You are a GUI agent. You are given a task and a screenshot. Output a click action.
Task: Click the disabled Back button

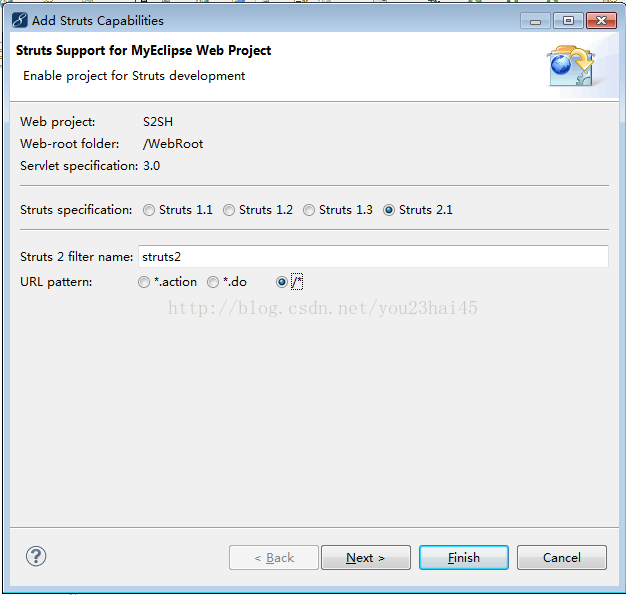274,557
